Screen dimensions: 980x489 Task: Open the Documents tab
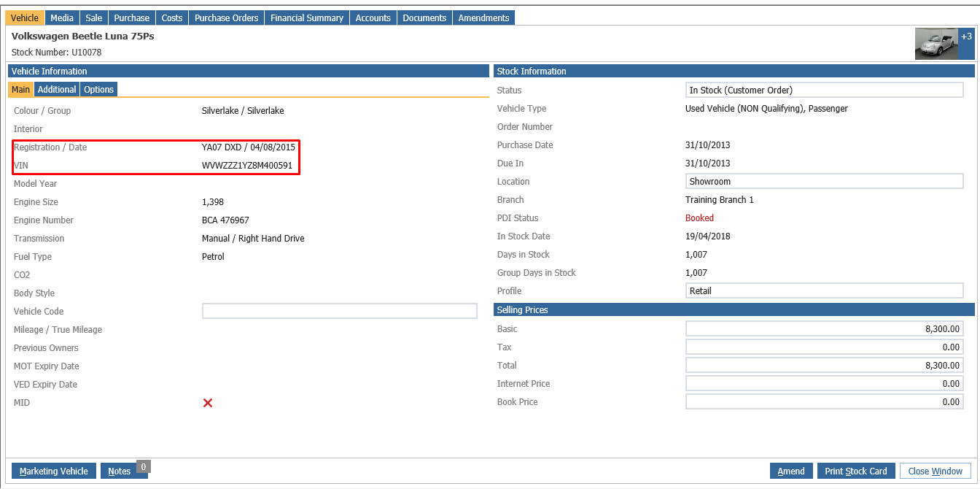coord(425,18)
